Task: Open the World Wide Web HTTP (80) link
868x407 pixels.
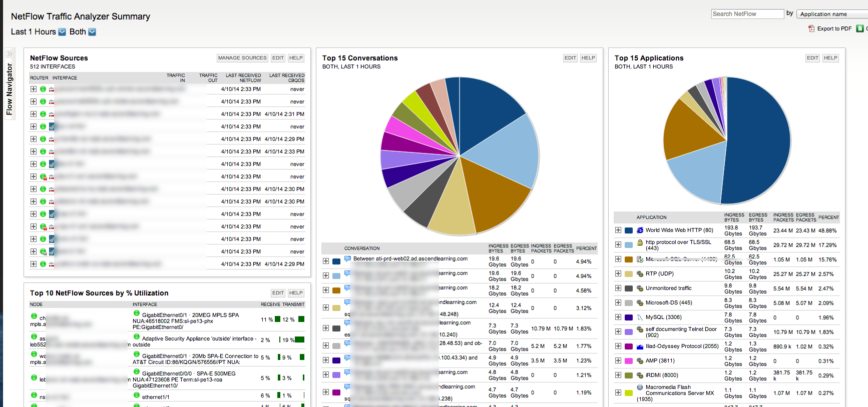Action: tap(679, 230)
